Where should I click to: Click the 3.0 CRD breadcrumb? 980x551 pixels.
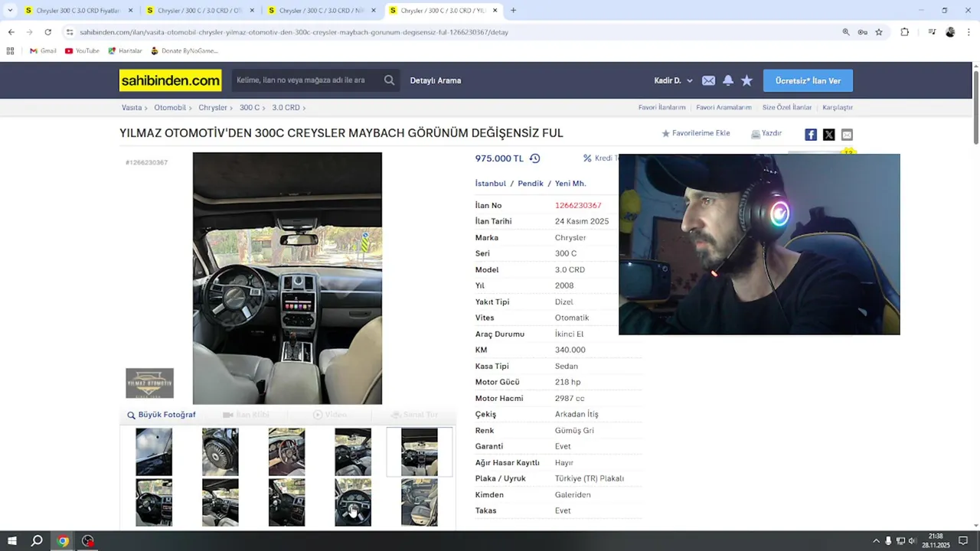[x=286, y=108]
